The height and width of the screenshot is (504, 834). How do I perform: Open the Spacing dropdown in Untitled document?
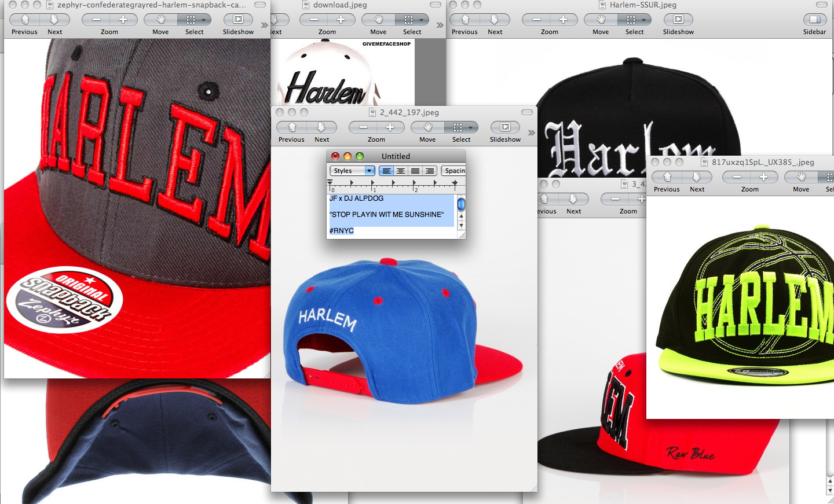tap(453, 171)
